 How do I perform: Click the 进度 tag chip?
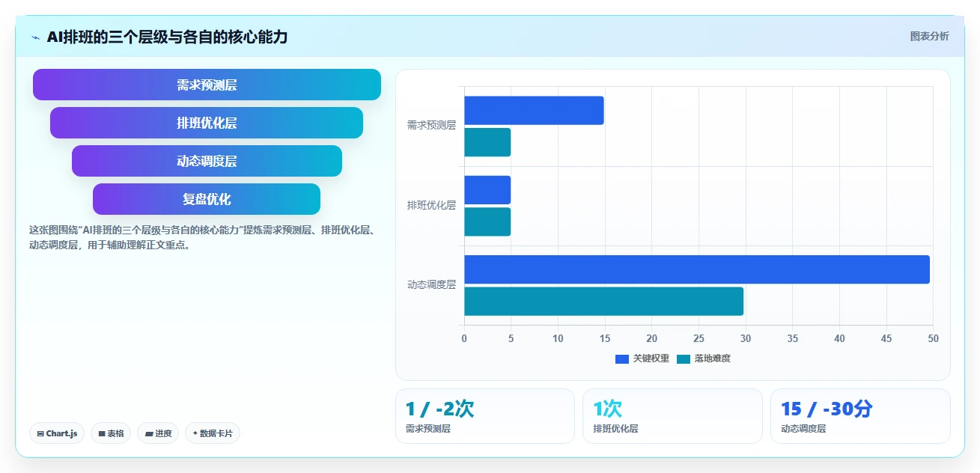pos(158,433)
